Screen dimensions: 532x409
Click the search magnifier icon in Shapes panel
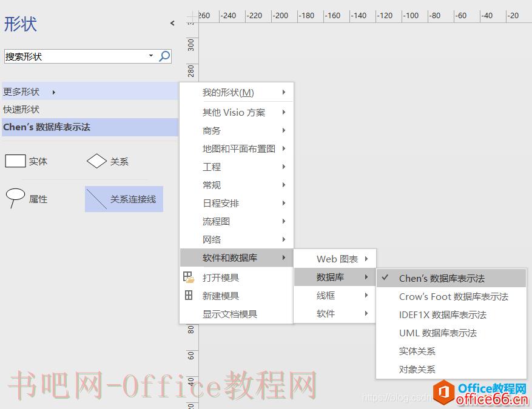164,56
